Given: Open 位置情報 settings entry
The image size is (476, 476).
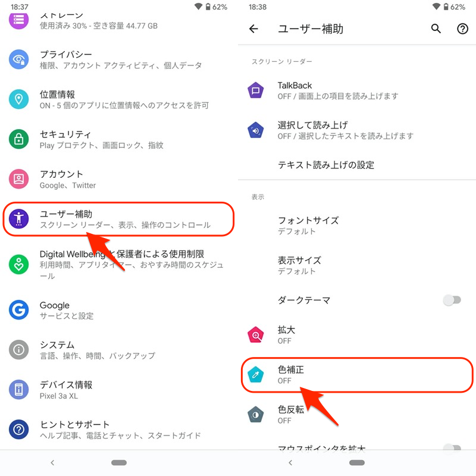Looking at the screenshot, I should coord(119,99).
